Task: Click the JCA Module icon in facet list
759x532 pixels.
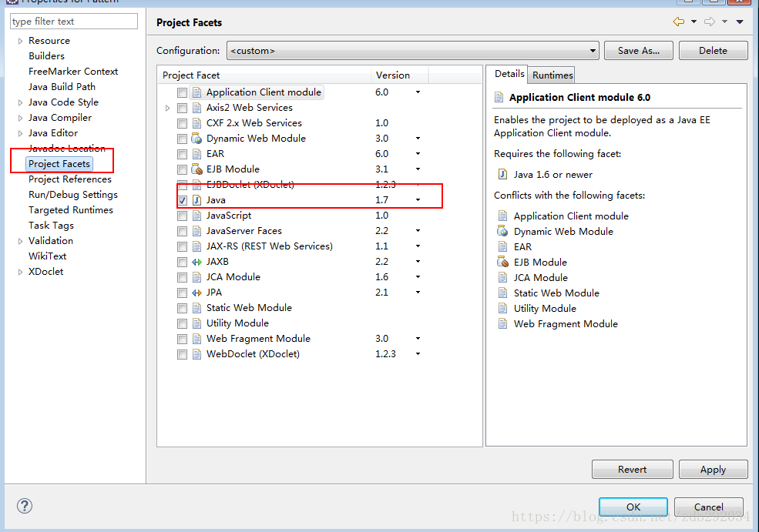Action: tap(196, 277)
